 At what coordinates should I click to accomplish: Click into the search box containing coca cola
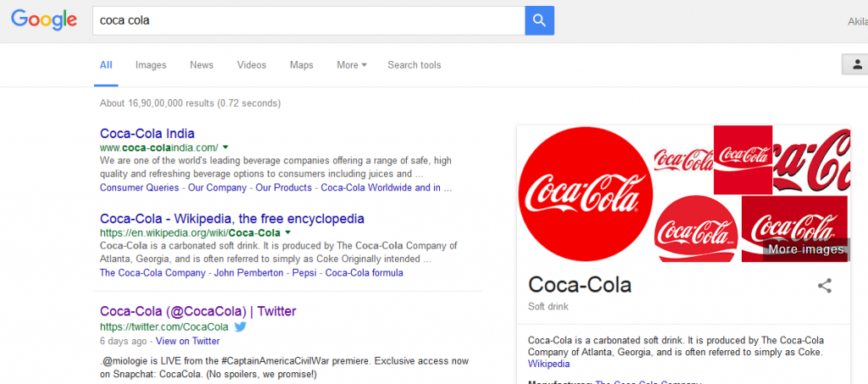(309, 20)
